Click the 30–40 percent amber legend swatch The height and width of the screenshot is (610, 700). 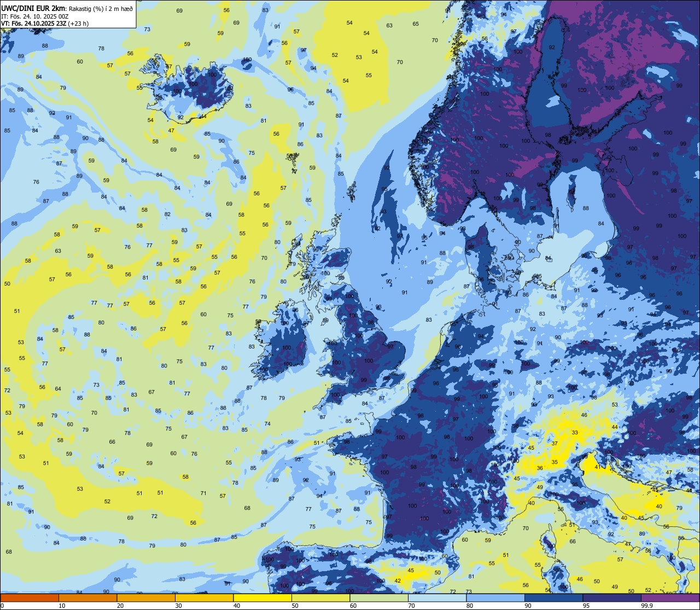pos(204,597)
